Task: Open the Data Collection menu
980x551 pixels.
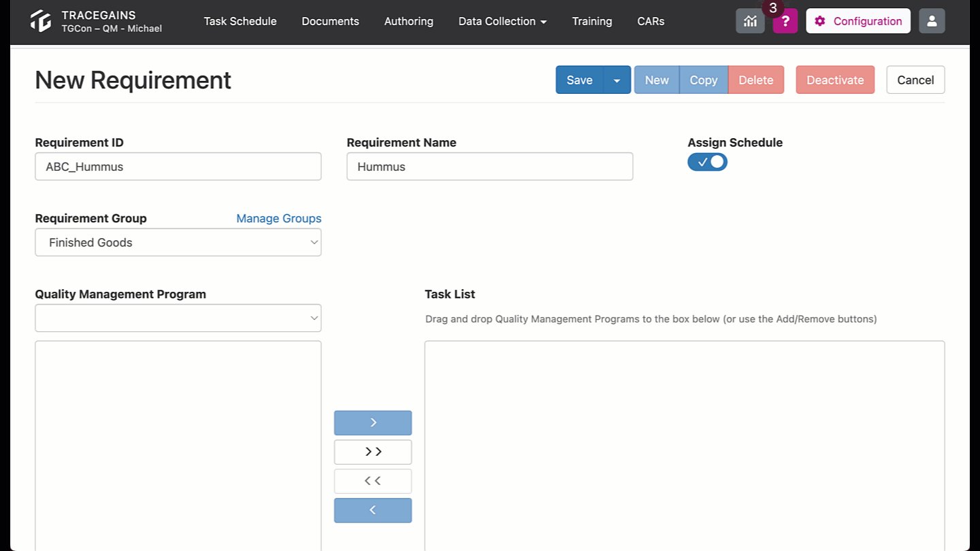Action: 502,21
